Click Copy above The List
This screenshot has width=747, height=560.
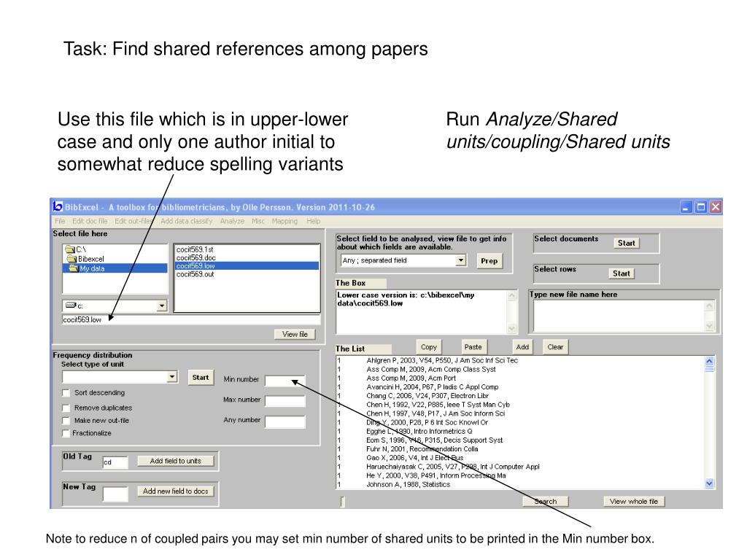coord(429,346)
